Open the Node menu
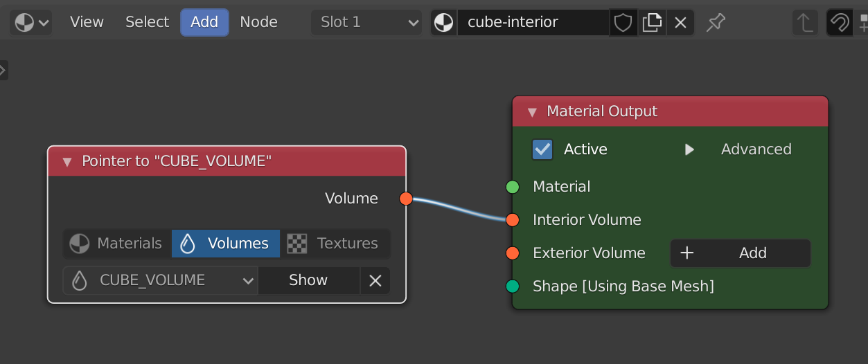 point(258,23)
